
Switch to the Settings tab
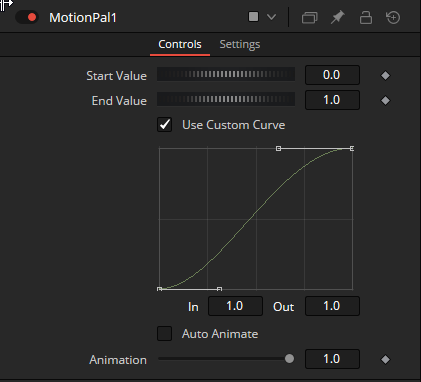240,44
